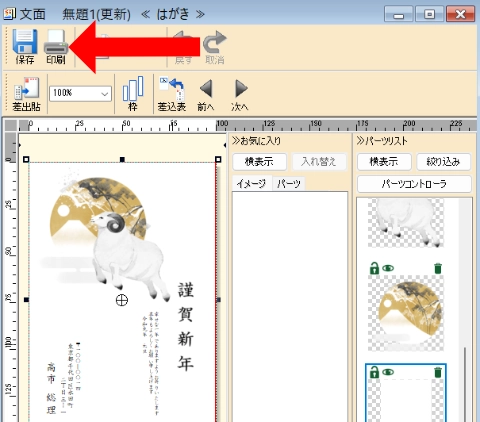Toggle visibility eye of selected bottom part
This screenshot has width=480, height=422.
pyautogui.click(x=388, y=372)
